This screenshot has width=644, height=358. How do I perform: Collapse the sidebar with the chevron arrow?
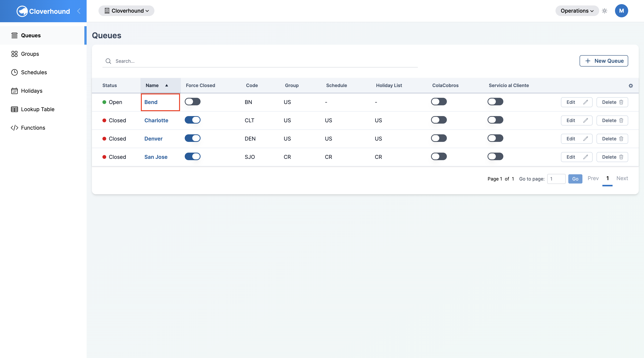point(79,11)
